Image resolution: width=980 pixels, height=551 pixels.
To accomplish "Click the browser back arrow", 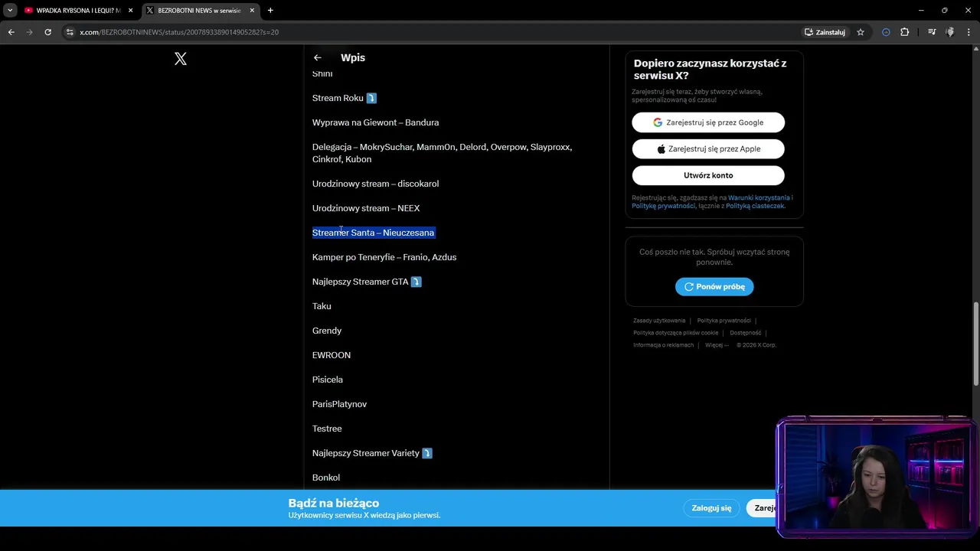I will click(11, 32).
